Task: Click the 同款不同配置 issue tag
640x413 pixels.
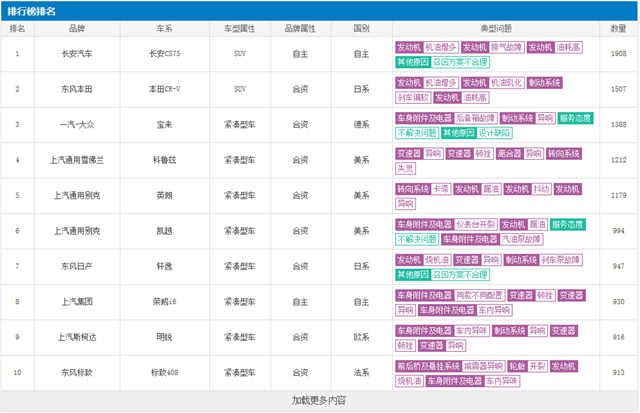Action: tap(480, 295)
